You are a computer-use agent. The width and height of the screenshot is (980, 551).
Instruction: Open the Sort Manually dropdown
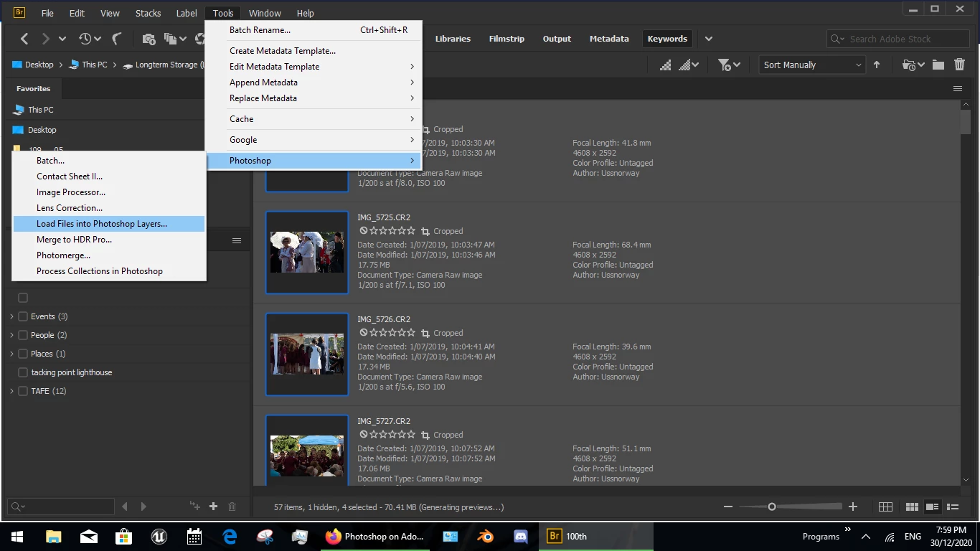tap(813, 65)
